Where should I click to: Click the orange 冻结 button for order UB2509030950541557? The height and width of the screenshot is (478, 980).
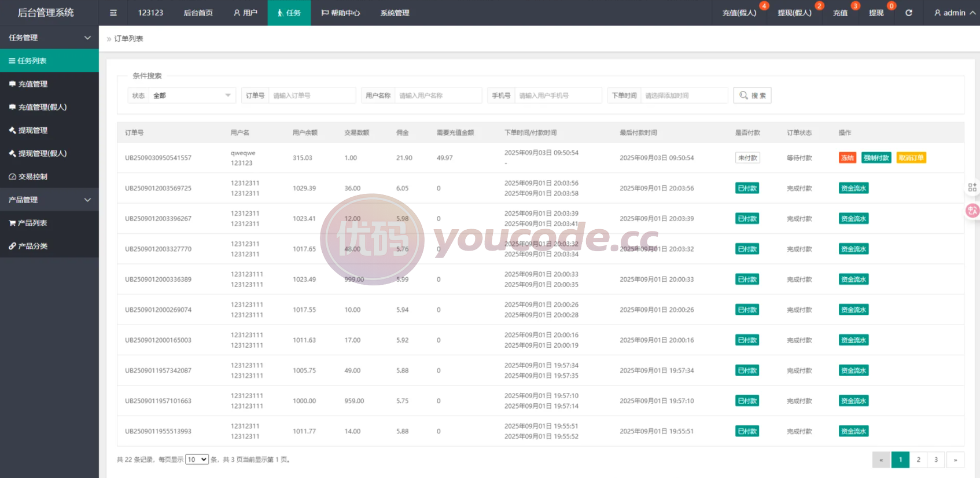848,157
